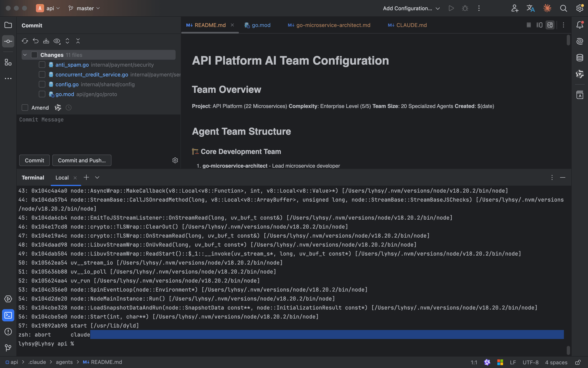Open Terminal panel options menu
Viewport: 588px width, 368px height.
click(x=552, y=177)
